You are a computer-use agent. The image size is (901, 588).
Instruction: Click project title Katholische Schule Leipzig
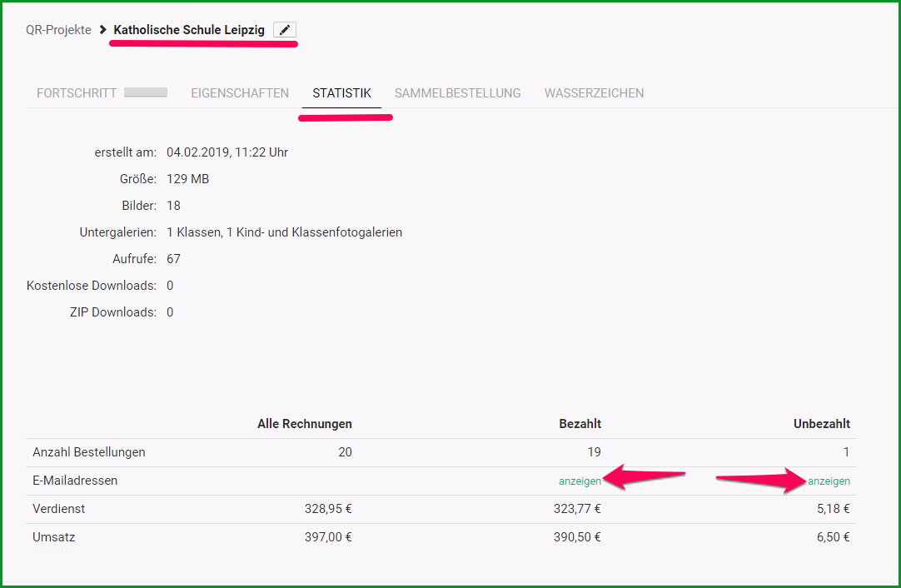(x=189, y=30)
